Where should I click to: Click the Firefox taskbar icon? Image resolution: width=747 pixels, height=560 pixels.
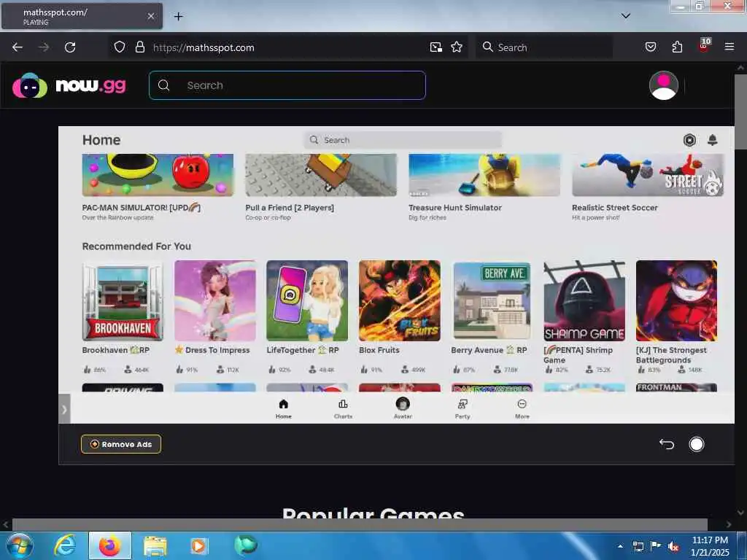tap(109, 545)
